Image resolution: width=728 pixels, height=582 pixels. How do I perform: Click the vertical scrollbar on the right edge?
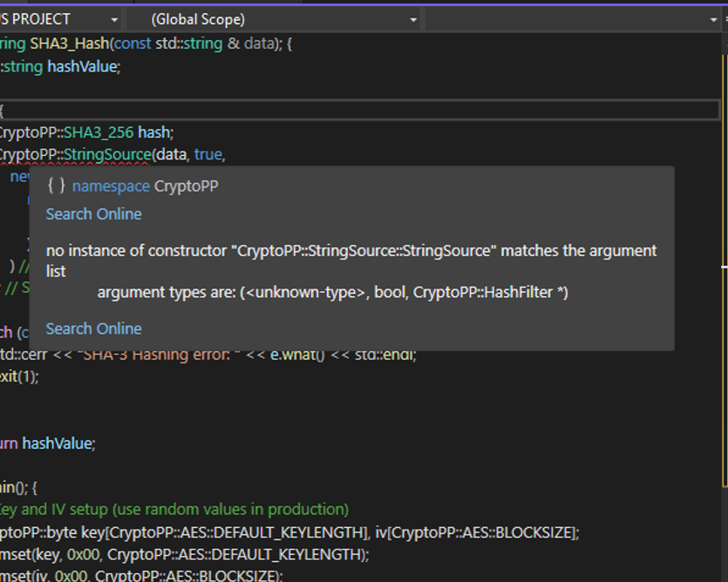click(x=724, y=261)
